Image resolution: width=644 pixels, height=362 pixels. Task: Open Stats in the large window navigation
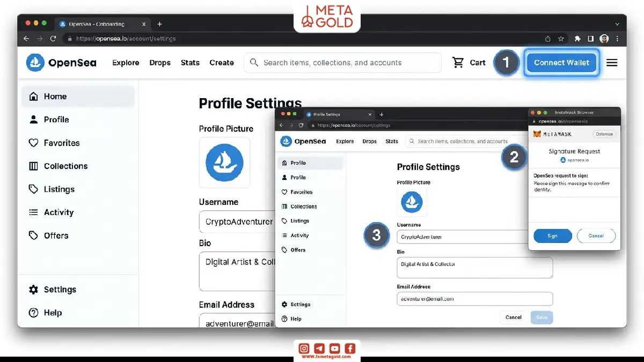click(190, 63)
